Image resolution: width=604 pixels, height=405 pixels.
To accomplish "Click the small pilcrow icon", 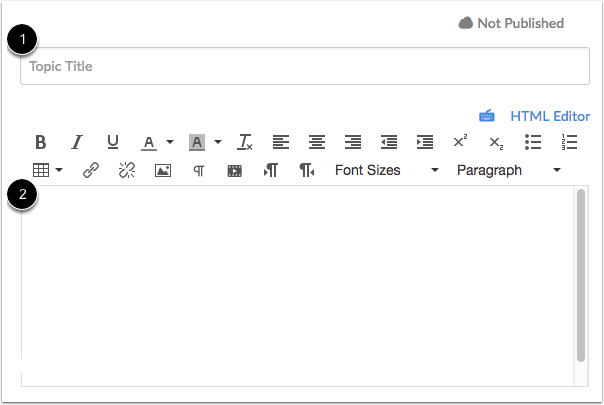I will click(x=199, y=171).
